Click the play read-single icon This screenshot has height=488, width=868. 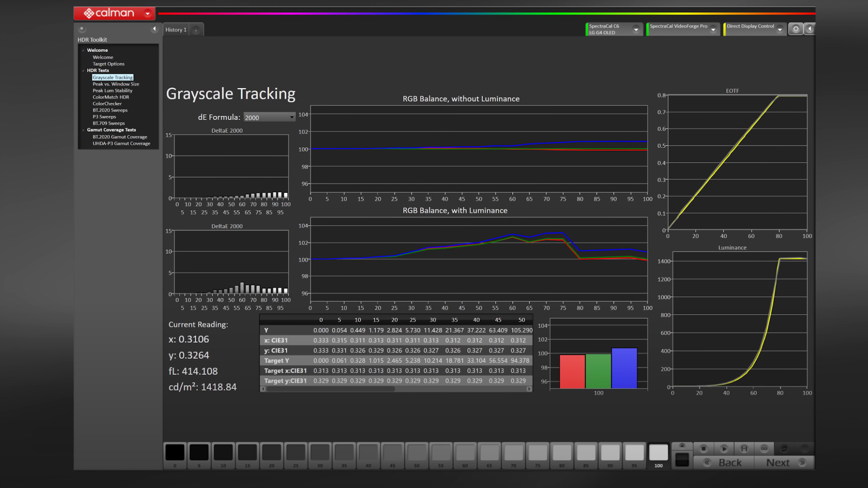[x=724, y=449]
